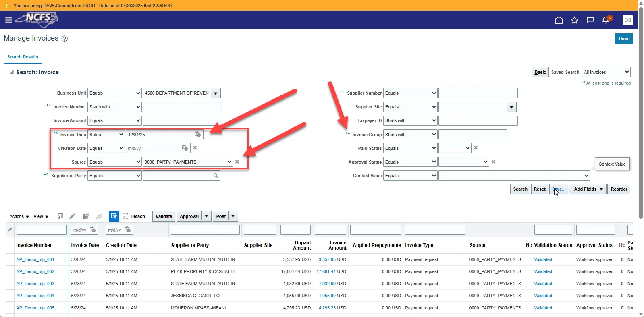This screenshot has width=644, height=317.
Task: Remove the Source search field
Action: [x=237, y=162]
